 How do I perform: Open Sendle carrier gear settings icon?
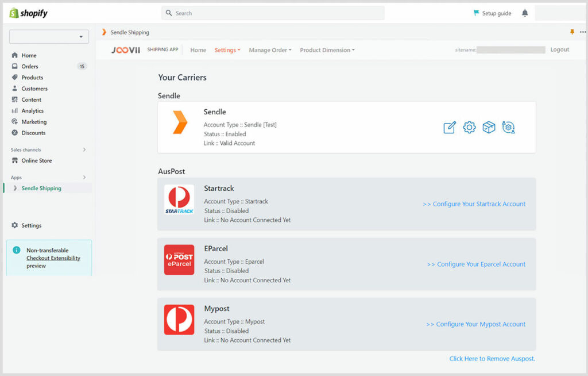tap(469, 127)
